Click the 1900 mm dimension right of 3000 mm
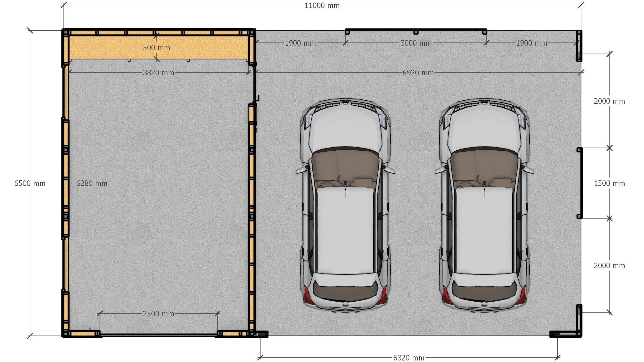644x362 pixels. pyautogui.click(x=531, y=43)
